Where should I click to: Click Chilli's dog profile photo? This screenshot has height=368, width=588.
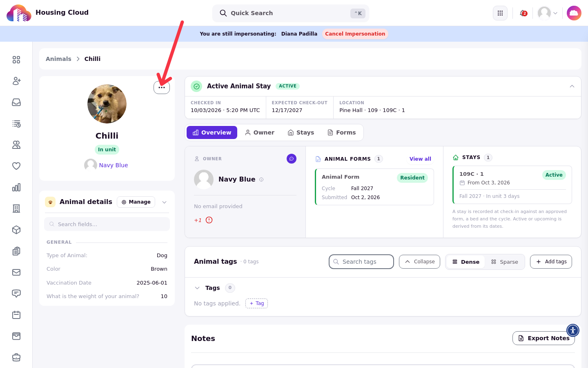pos(107,104)
